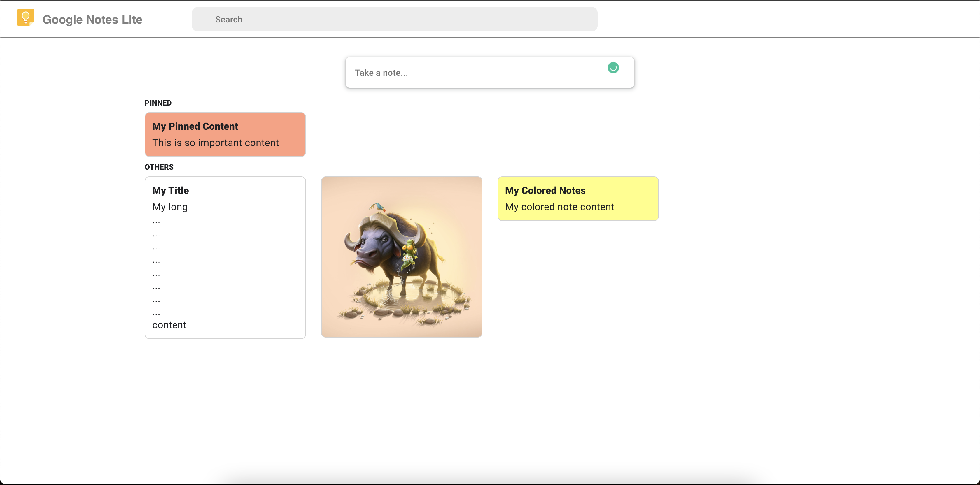The image size is (980, 485).
Task: Open the My Colored Notes heading
Action: tap(545, 190)
